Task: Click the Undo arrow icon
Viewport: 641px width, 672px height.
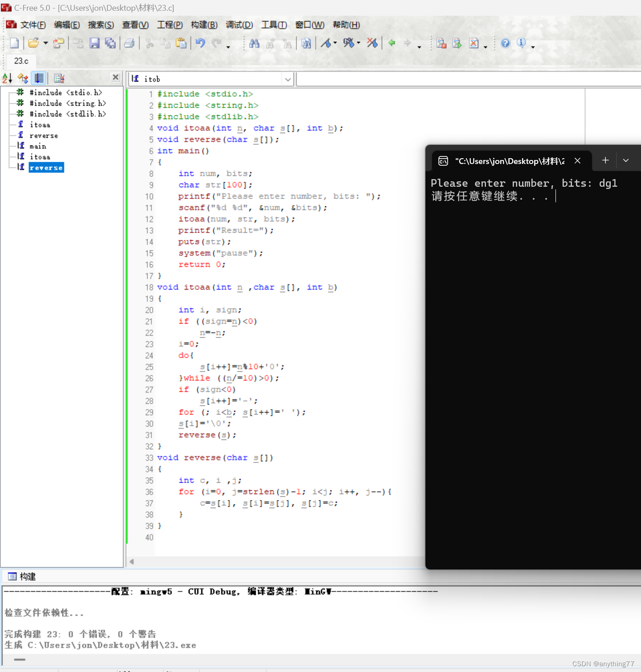Action: click(200, 43)
